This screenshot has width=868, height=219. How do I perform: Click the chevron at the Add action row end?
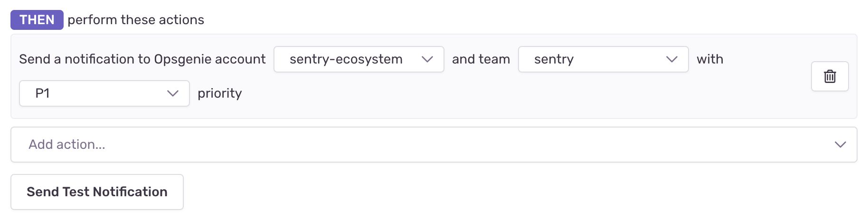[x=840, y=145]
